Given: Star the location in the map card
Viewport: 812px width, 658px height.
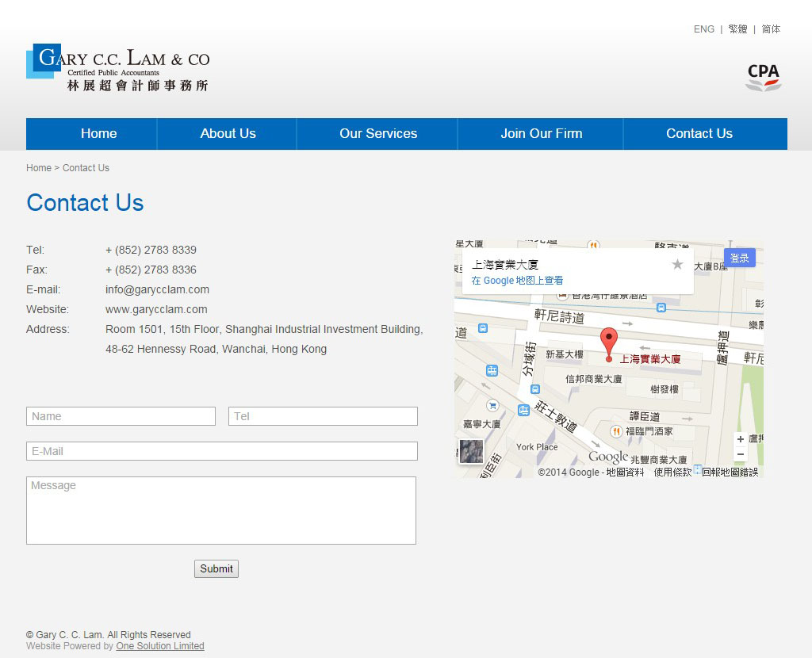Looking at the screenshot, I should point(677,265).
